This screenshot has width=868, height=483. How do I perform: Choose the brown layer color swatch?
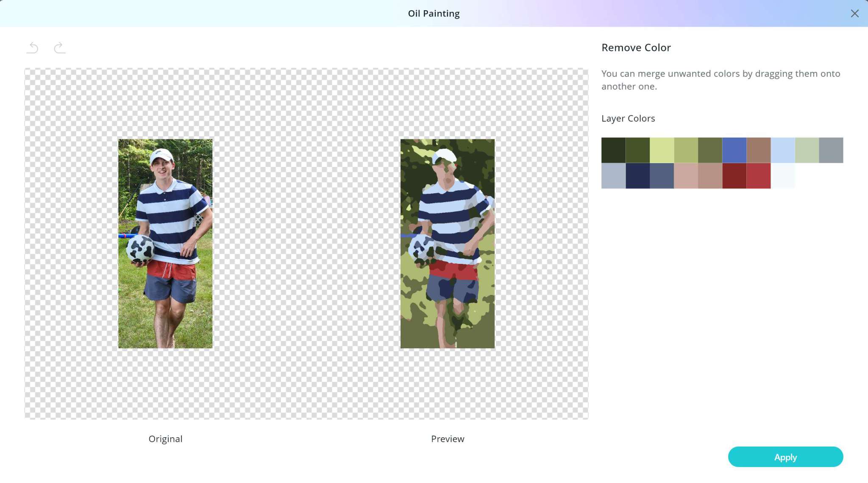pyautogui.click(x=758, y=150)
